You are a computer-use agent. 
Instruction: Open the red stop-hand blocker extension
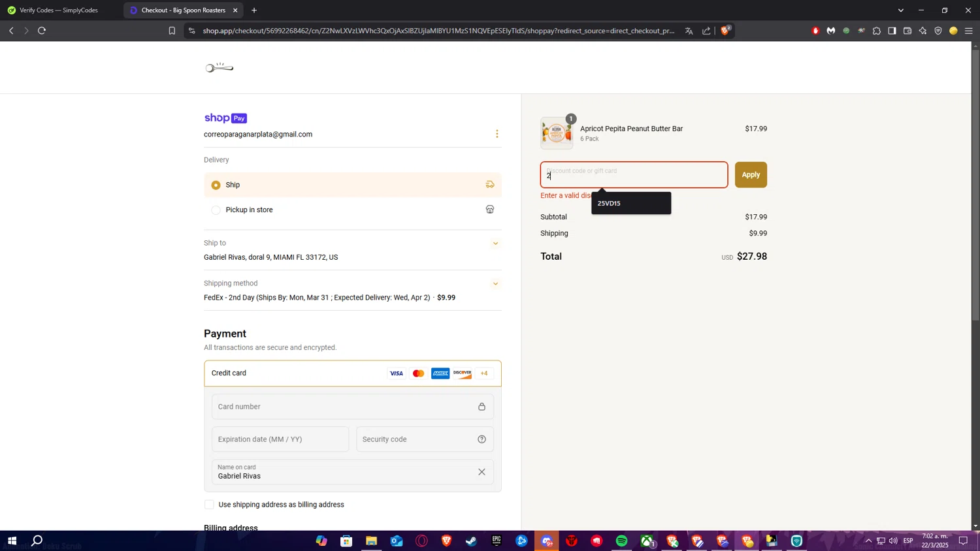tap(815, 31)
